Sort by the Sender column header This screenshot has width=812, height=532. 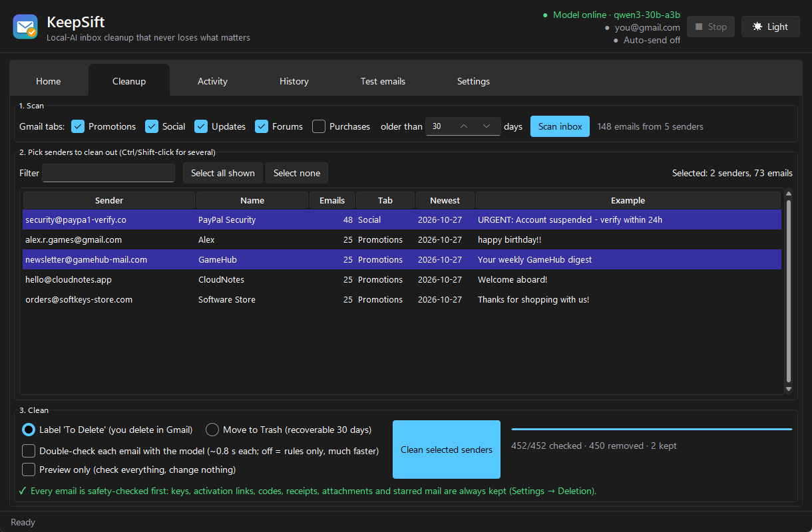point(109,200)
